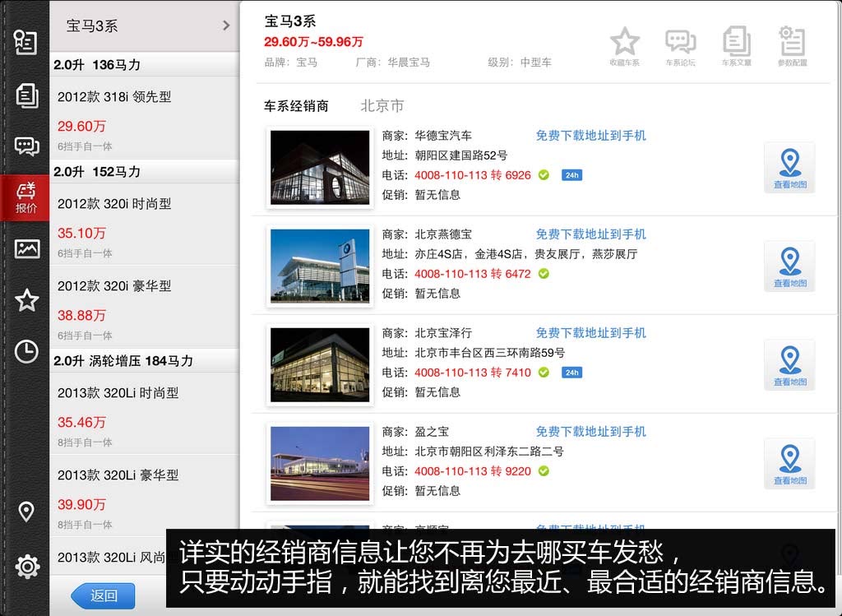
Task: Select the 2012款 318i 领先型 model
Action: coord(144,118)
